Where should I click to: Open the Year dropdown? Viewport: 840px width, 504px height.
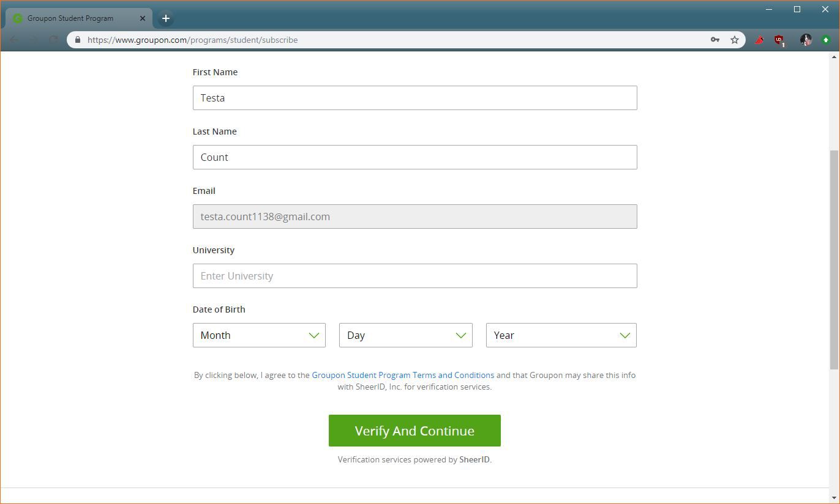(561, 335)
